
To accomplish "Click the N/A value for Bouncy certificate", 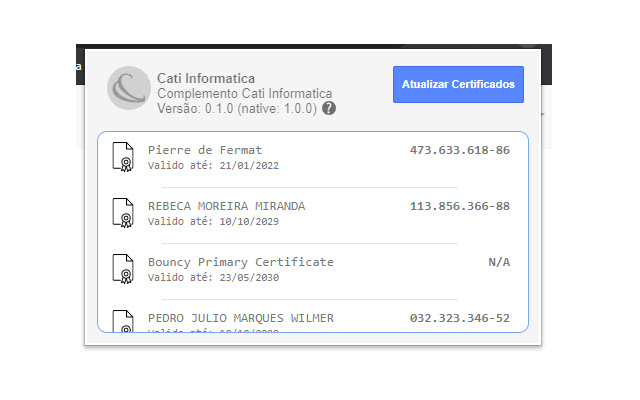I will click(x=499, y=262).
